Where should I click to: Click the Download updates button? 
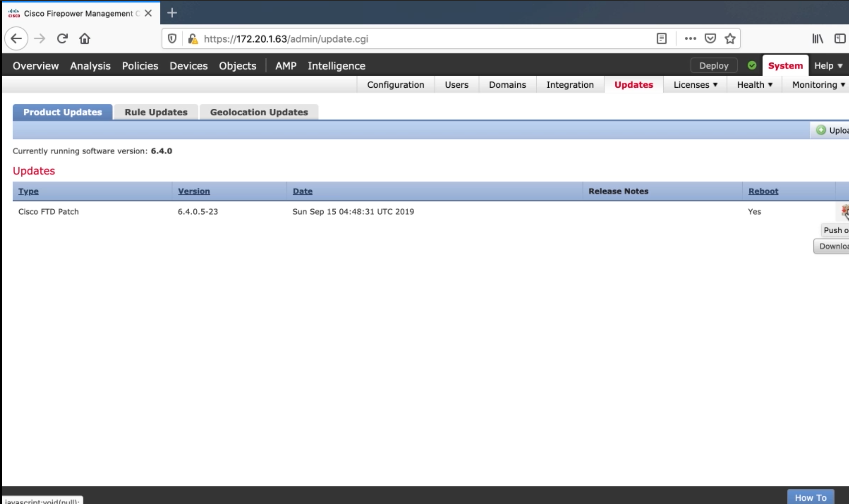tap(832, 246)
